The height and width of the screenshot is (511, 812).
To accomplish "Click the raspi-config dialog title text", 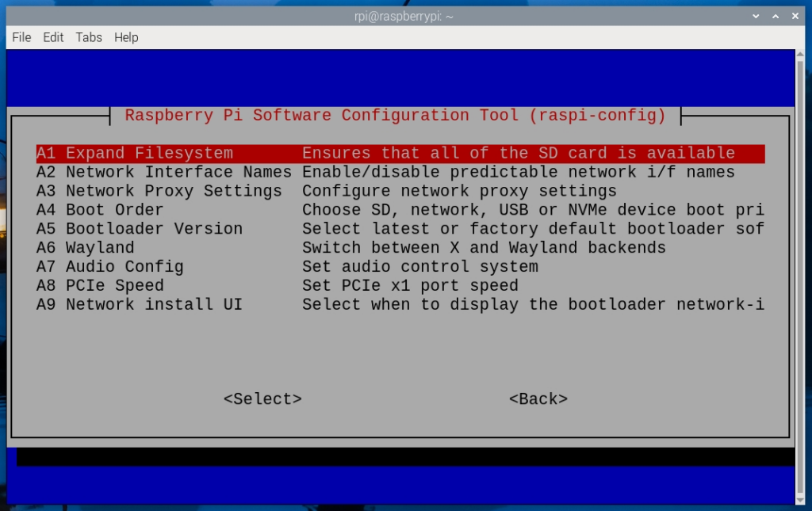I will point(395,116).
